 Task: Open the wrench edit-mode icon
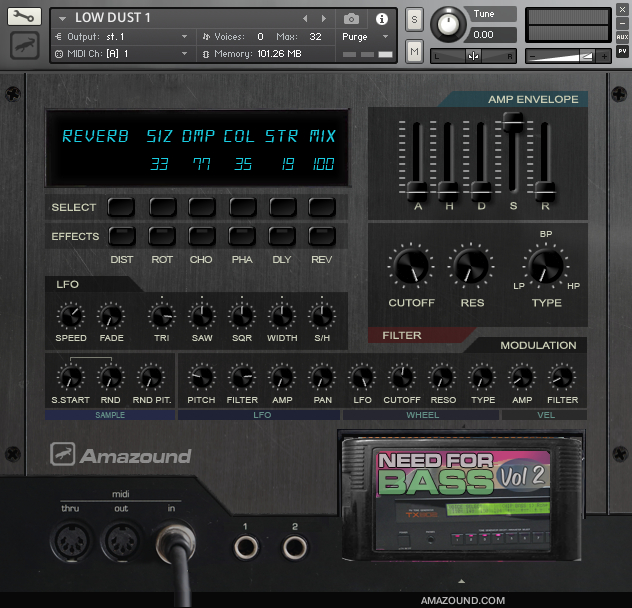coord(24,17)
